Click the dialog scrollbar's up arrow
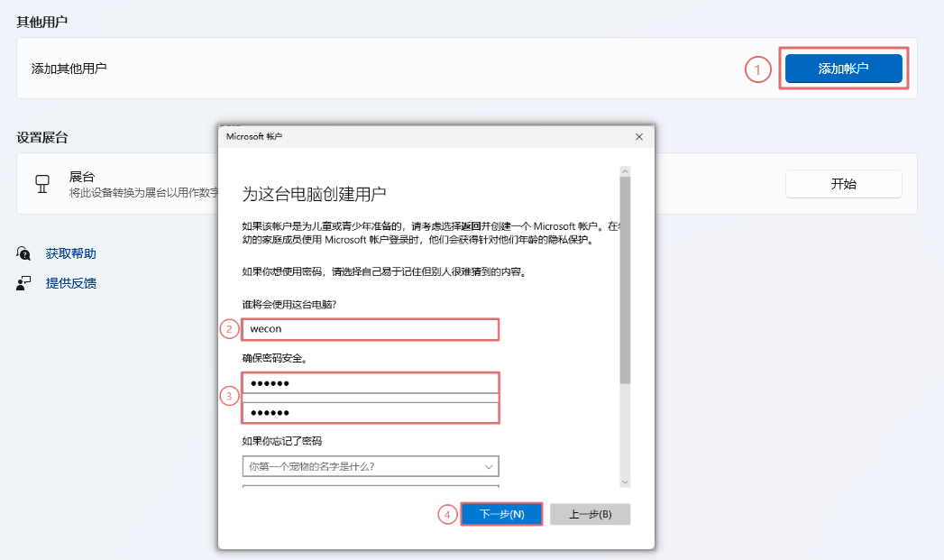This screenshot has width=944, height=560. (x=625, y=171)
